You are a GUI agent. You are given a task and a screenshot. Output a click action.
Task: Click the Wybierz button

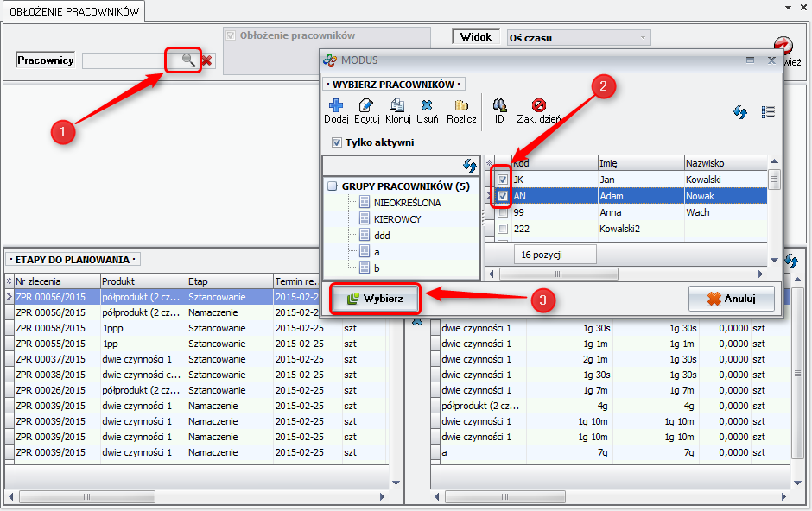point(375,299)
